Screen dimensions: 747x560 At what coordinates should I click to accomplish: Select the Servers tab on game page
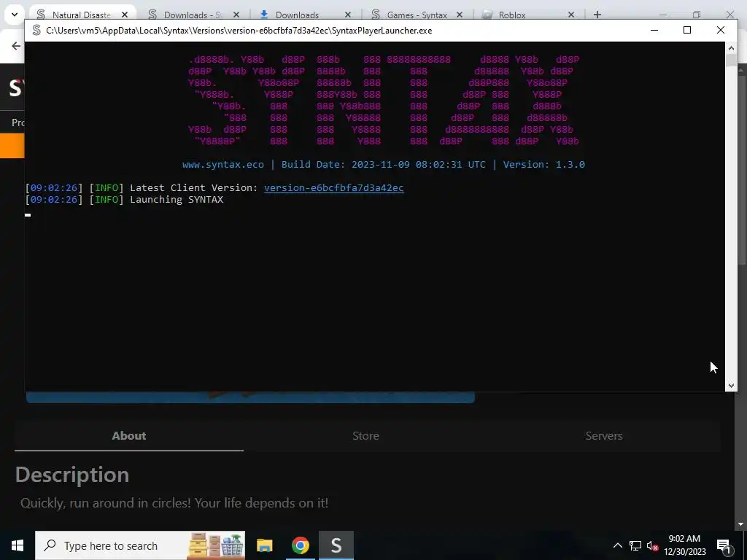click(603, 436)
